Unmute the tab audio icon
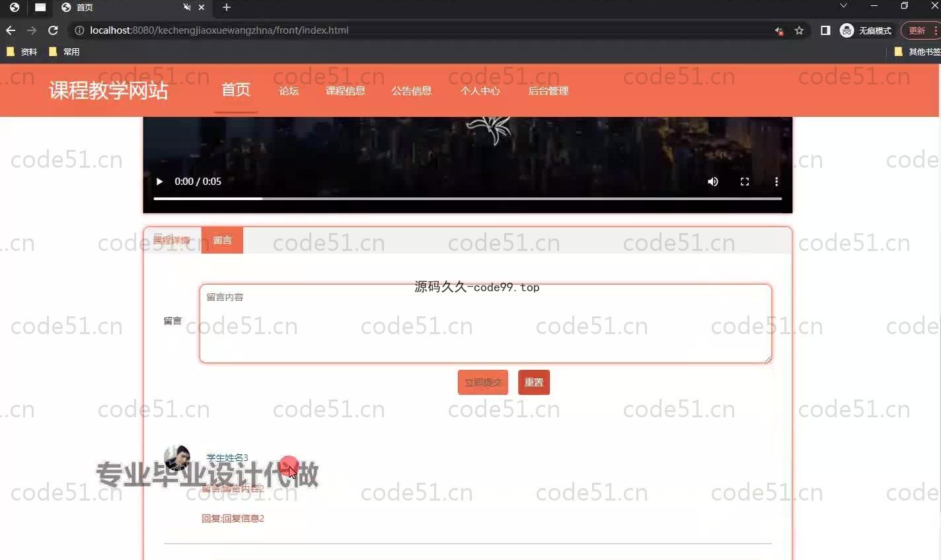This screenshot has height=560, width=941. 187,7
